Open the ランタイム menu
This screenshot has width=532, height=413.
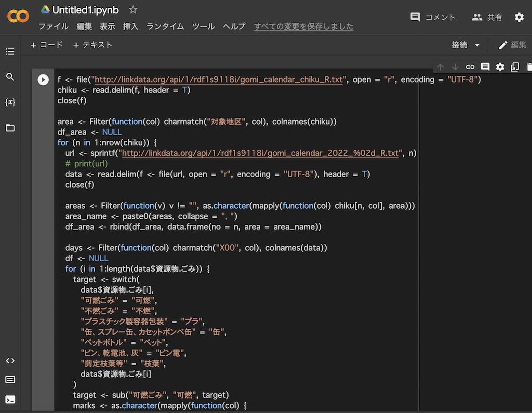[x=165, y=26]
